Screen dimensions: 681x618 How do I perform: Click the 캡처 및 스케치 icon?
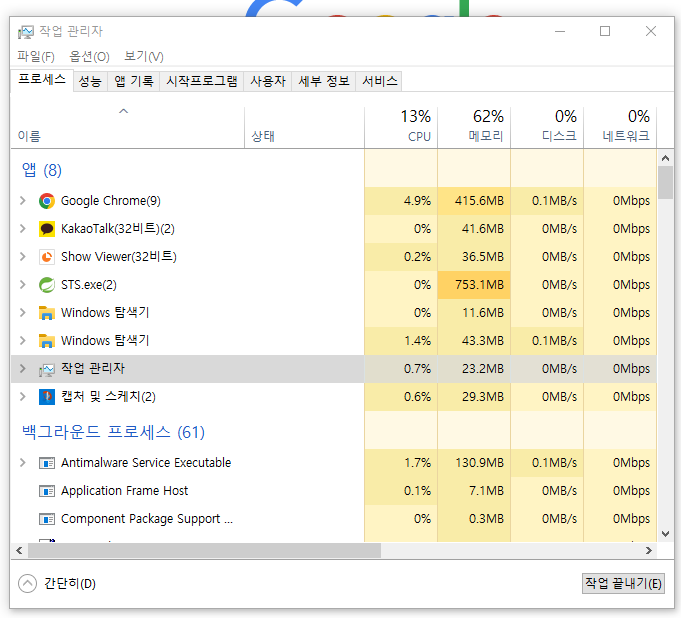(x=46, y=397)
